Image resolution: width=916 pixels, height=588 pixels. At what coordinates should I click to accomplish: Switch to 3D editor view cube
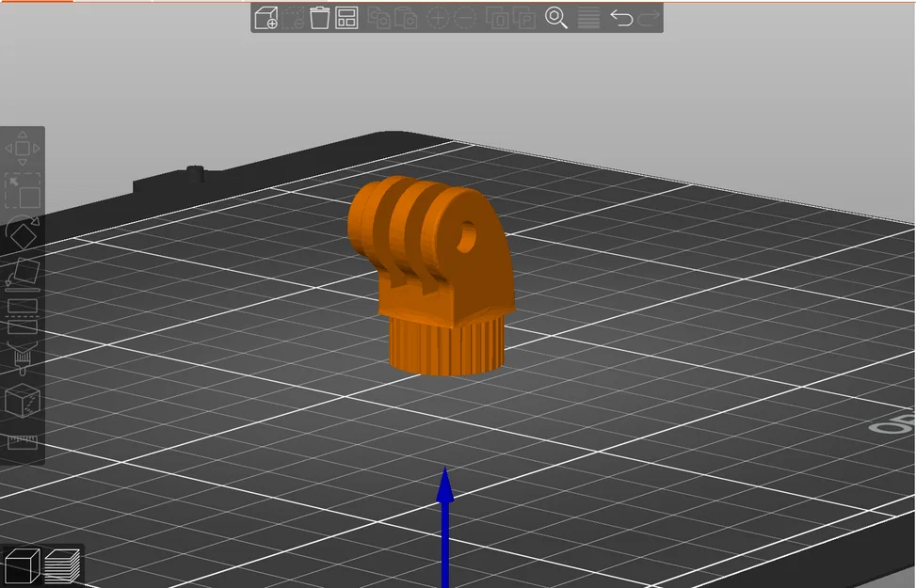tap(22, 565)
